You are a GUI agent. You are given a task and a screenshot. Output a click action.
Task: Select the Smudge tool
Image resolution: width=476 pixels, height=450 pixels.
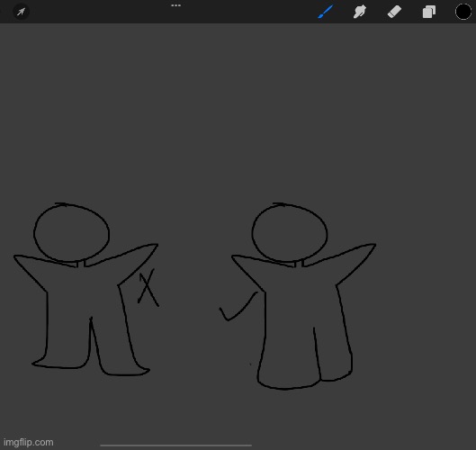(x=360, y=12)
